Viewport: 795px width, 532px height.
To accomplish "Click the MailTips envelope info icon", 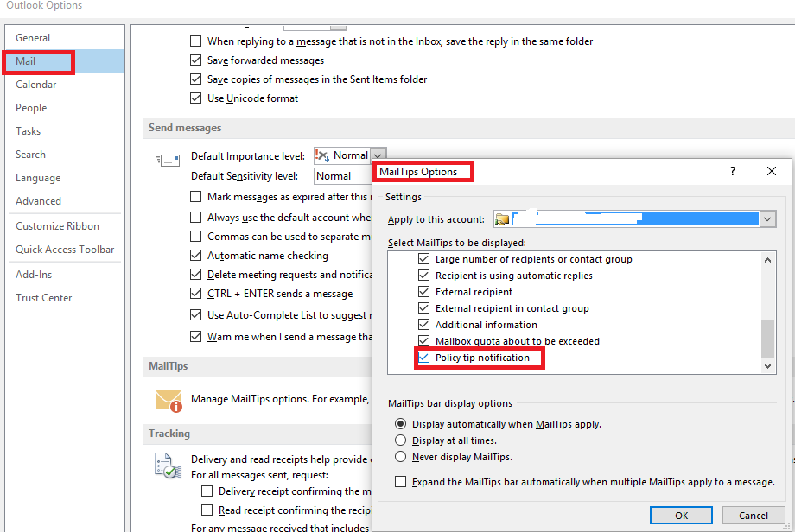I will (169, 400).
